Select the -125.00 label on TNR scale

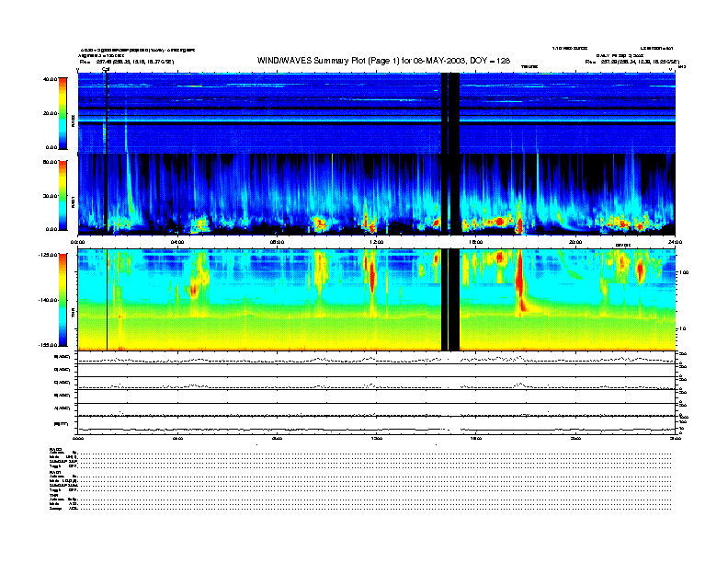[48, 255]
